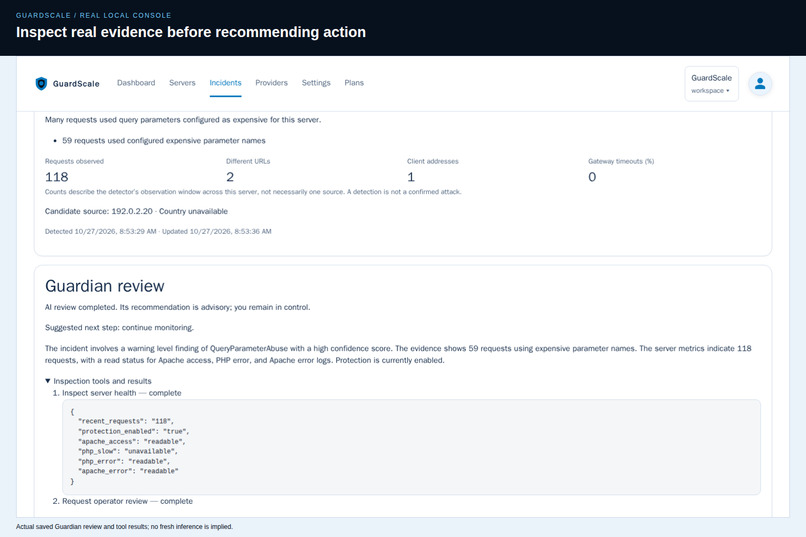Click the Guardian review heading

[x=105, y=286]
